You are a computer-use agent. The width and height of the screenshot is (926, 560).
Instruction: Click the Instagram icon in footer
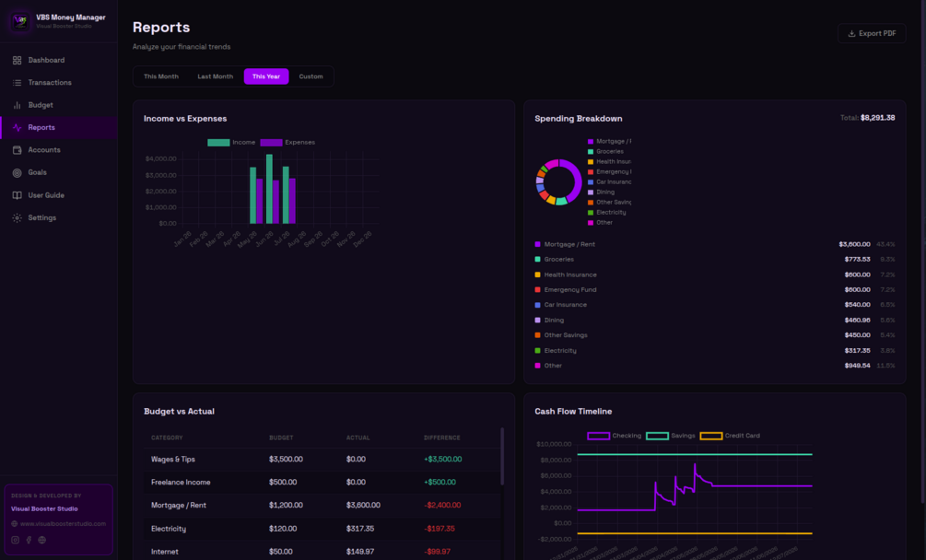point(16,540)
